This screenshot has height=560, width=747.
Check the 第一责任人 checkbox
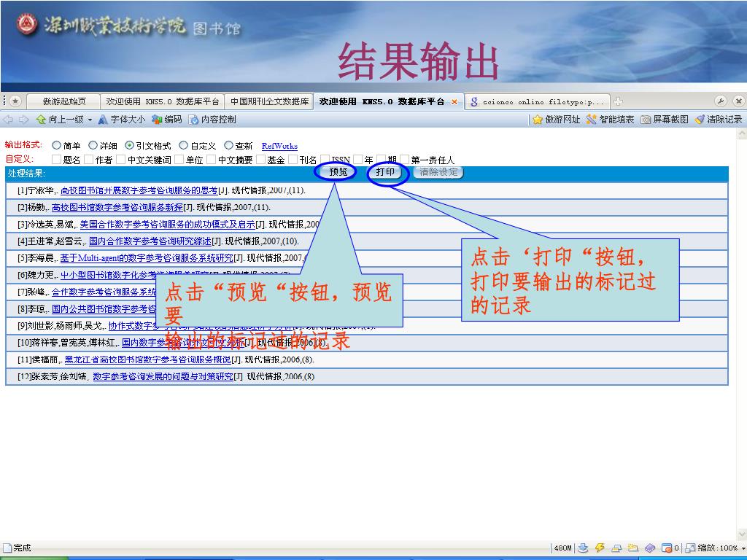pyautogui.click(x=404, y=159)
